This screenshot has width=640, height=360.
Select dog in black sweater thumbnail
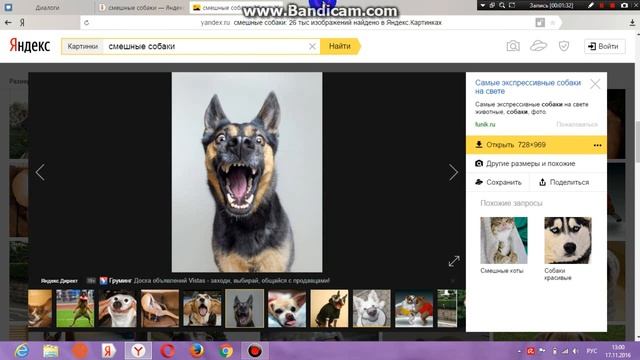point(329,309)
